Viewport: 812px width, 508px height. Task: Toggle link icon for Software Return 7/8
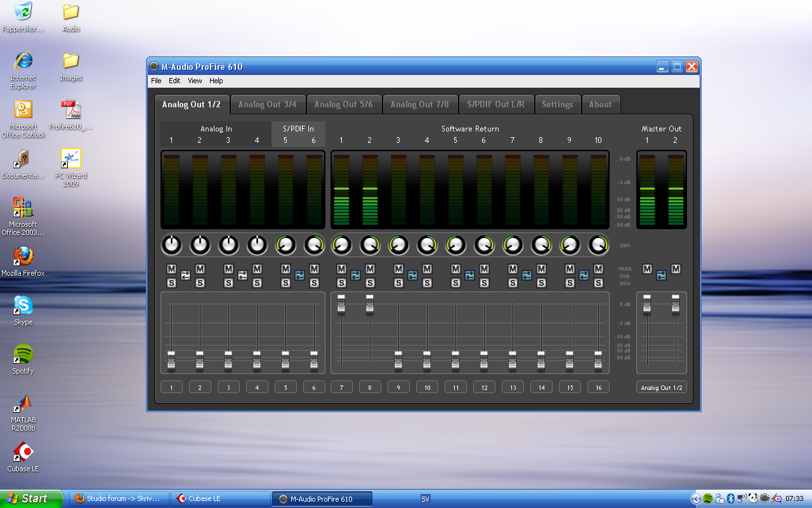coord(527,275)
